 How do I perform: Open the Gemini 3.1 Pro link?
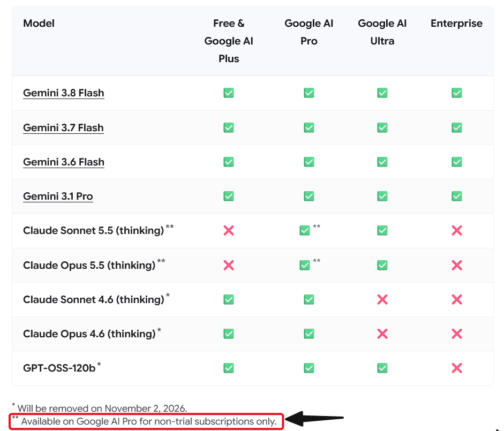(x=58, y=196)
